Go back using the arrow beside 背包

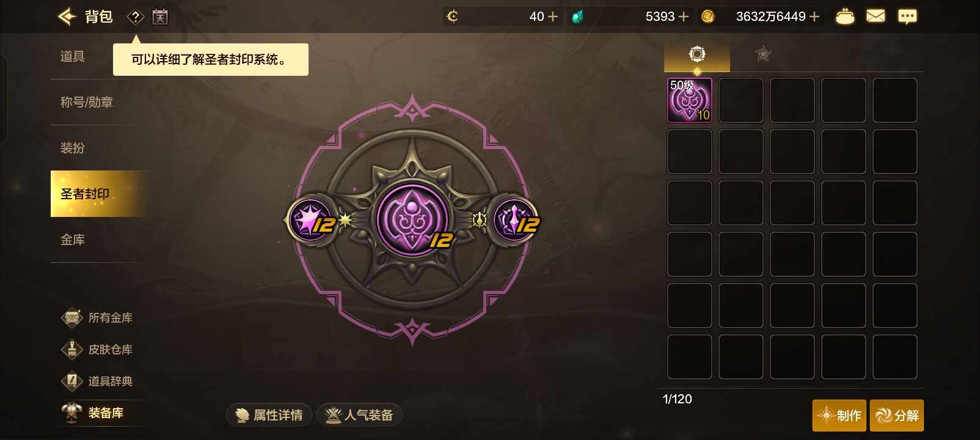click(67, 16)
